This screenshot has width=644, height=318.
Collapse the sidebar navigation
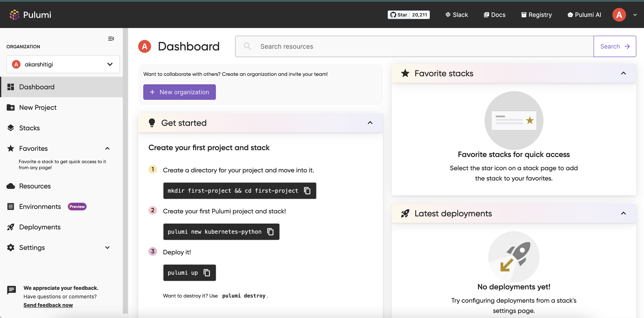pyautogui.click(x=111, y=38)
